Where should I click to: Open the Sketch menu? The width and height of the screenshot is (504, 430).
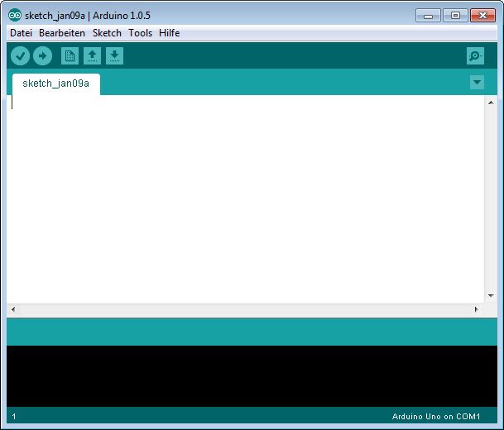pyautogui.click(x=107, y=33)
